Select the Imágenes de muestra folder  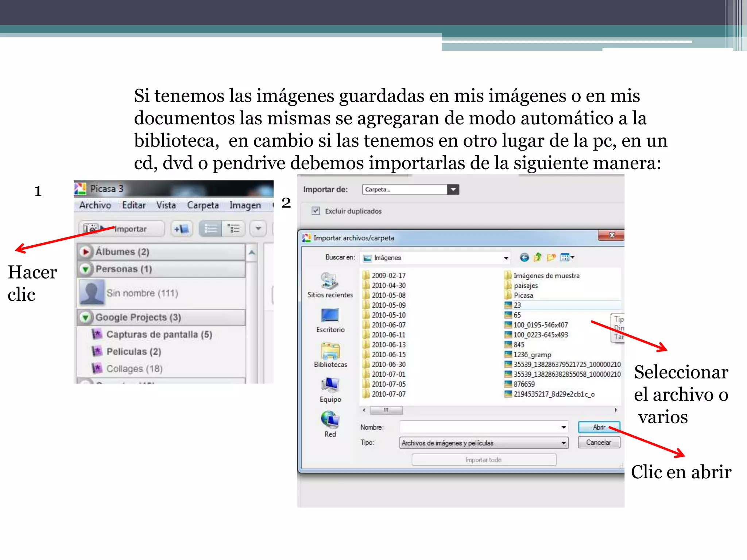tap(542, 275)
